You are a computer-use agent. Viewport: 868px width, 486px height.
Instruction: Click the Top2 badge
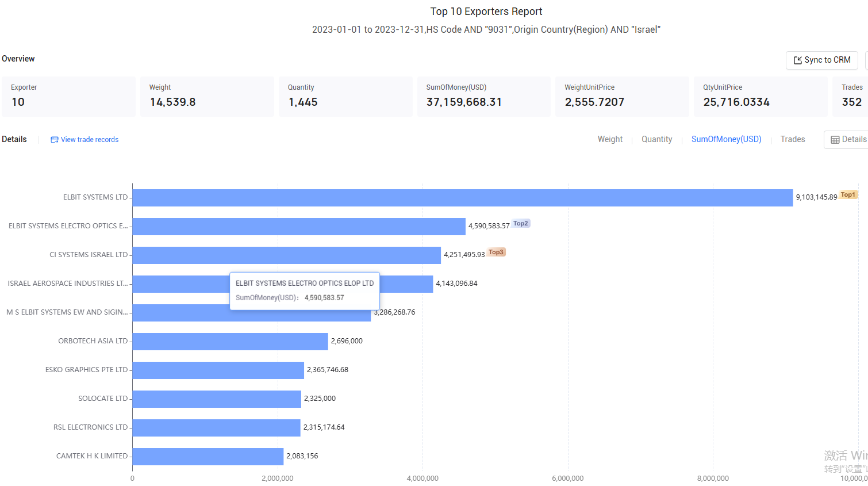point(521,223)
